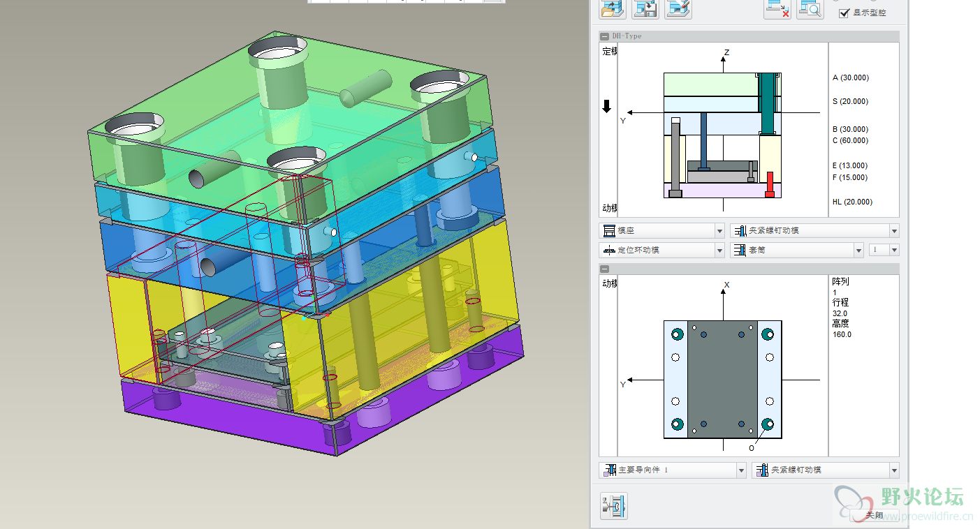Screen dimensions: 980x529
Task: Click the teal guide pillar in section view
Action: 768,103
